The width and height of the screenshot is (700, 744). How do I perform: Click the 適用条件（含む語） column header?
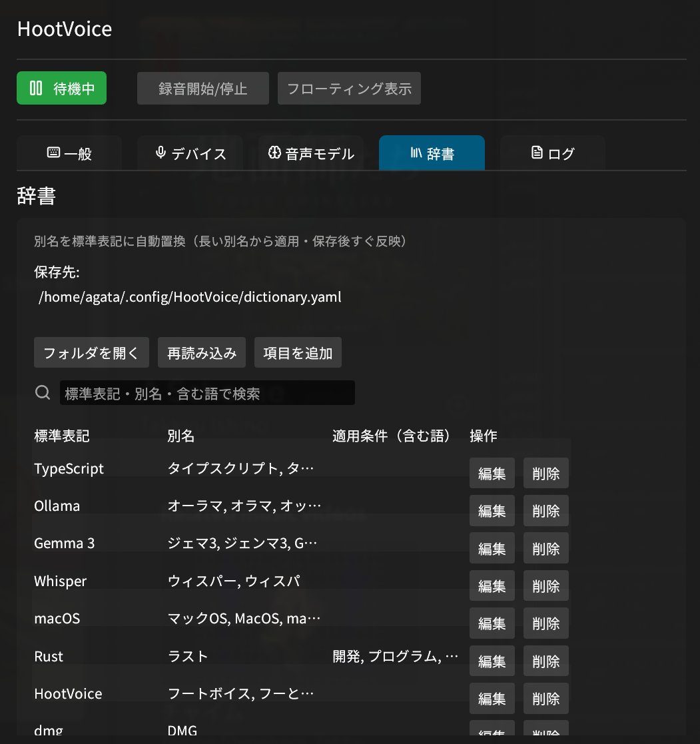click(x=392, y=436)
